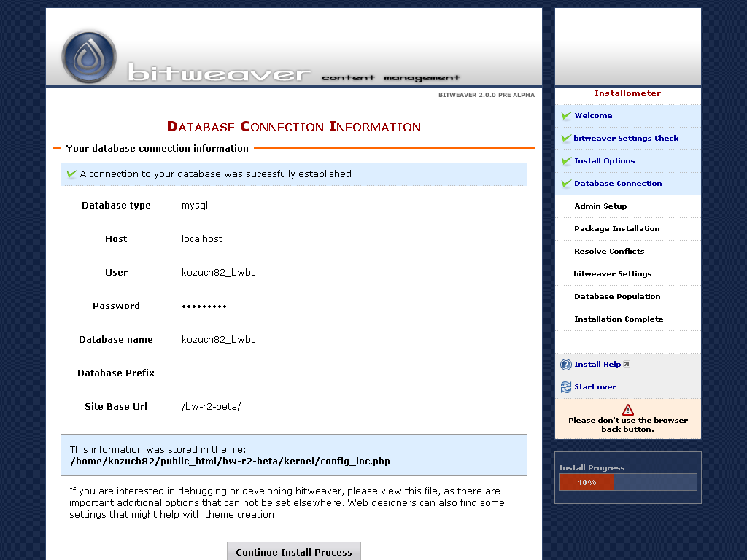
Task: Click the 40% install progress bar
Action: coord(628,482)
